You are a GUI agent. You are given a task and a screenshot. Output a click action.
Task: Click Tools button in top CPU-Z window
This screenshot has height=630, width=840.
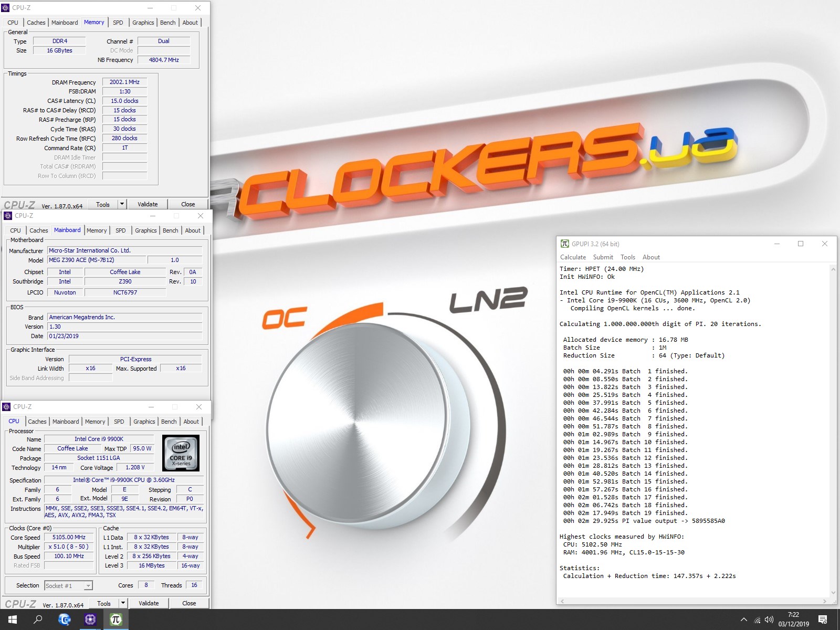tap(103, 204)
